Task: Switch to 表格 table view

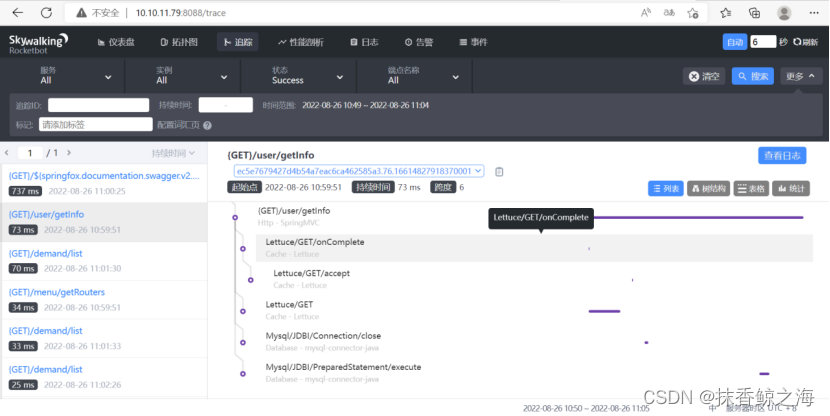Action: pos(751,188)
